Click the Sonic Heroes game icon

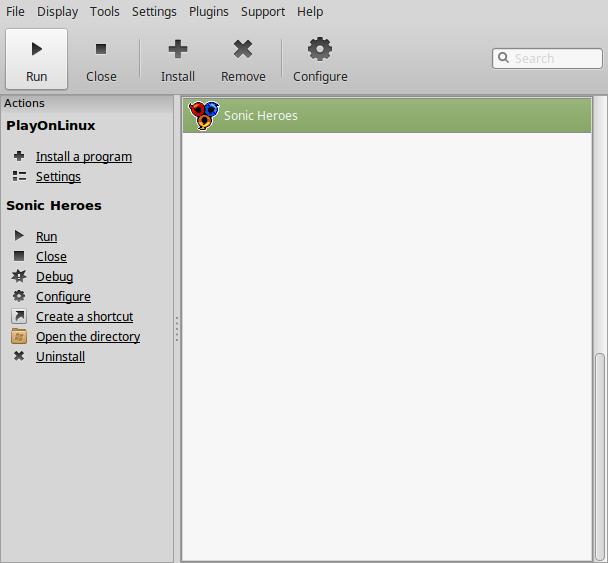(204, 115)
